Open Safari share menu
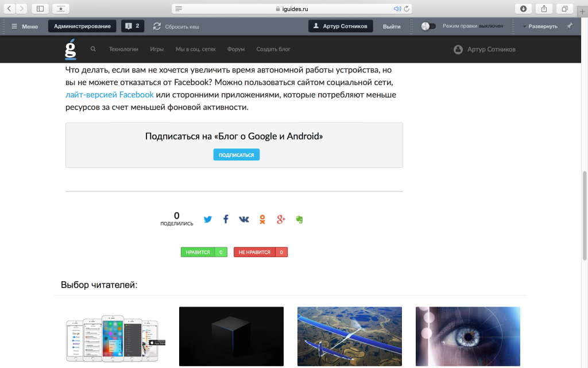The image size is (588, 368). click(544, 9)
